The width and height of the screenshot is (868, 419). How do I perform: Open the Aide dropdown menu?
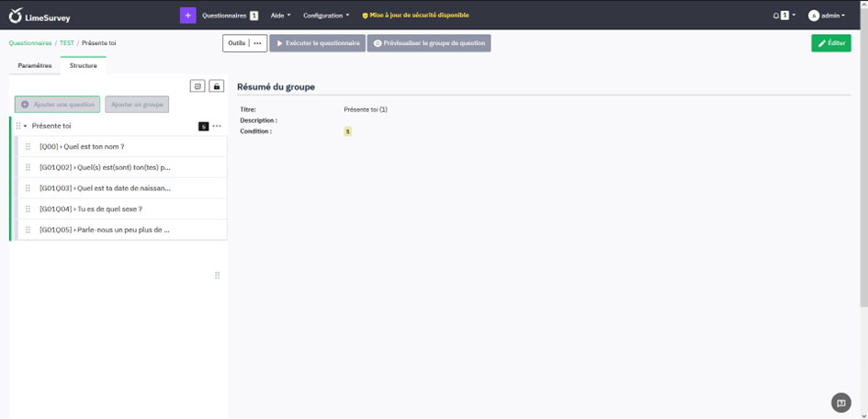(280, 16)
